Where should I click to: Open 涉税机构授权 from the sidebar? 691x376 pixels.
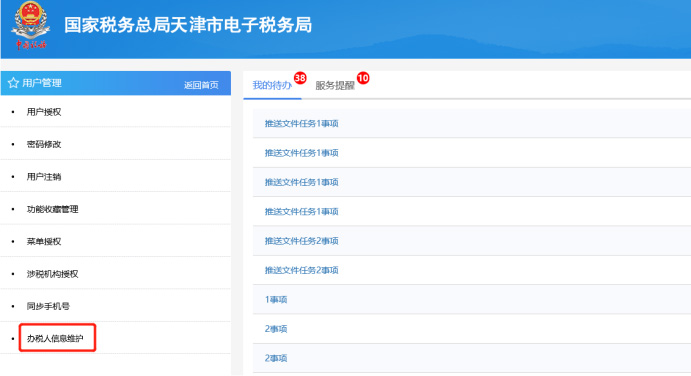click(x=52, y=274)
